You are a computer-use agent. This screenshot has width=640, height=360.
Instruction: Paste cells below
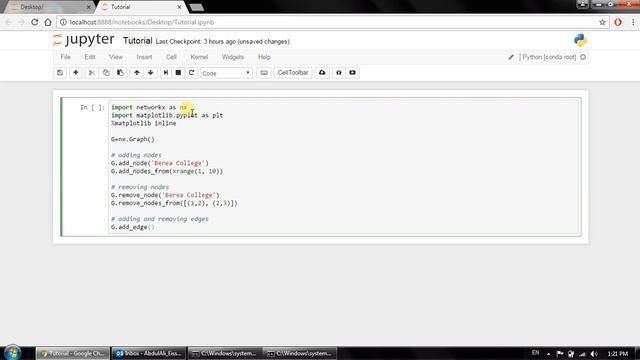[x=120, y=73]
